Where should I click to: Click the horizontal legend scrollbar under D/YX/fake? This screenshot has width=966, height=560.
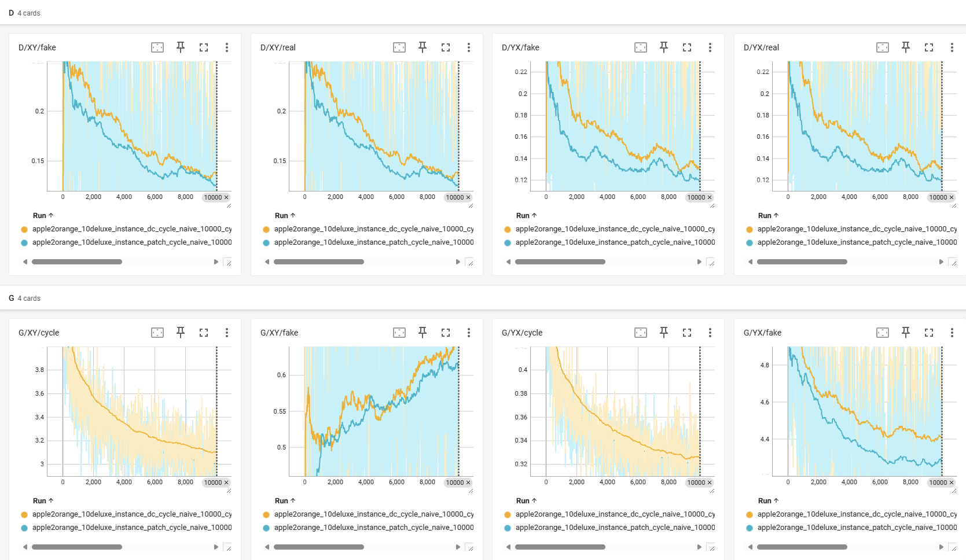[x=560, y=262]
